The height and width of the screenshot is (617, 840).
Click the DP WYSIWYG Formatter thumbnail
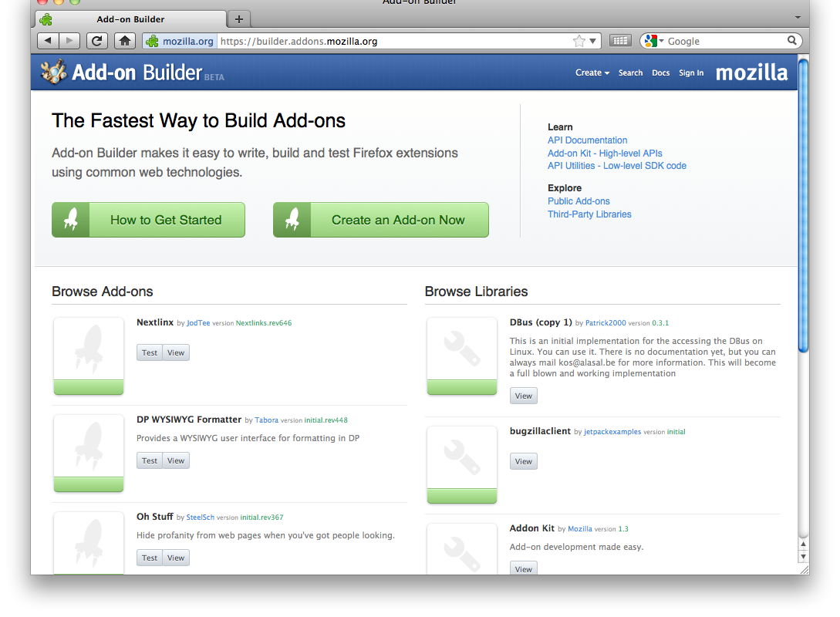(89, 453)
